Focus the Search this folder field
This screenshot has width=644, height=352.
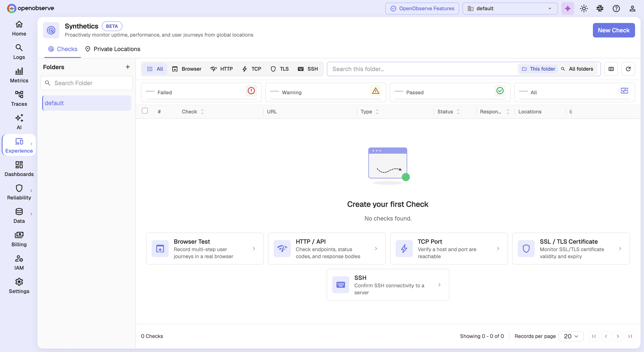pos(423,69)
